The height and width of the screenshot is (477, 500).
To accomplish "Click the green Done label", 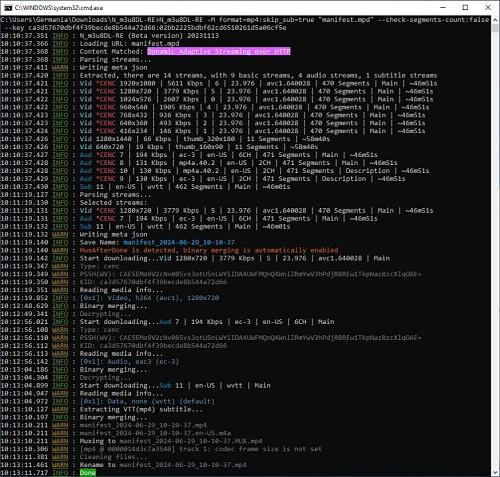I will [x=88, y=473].
